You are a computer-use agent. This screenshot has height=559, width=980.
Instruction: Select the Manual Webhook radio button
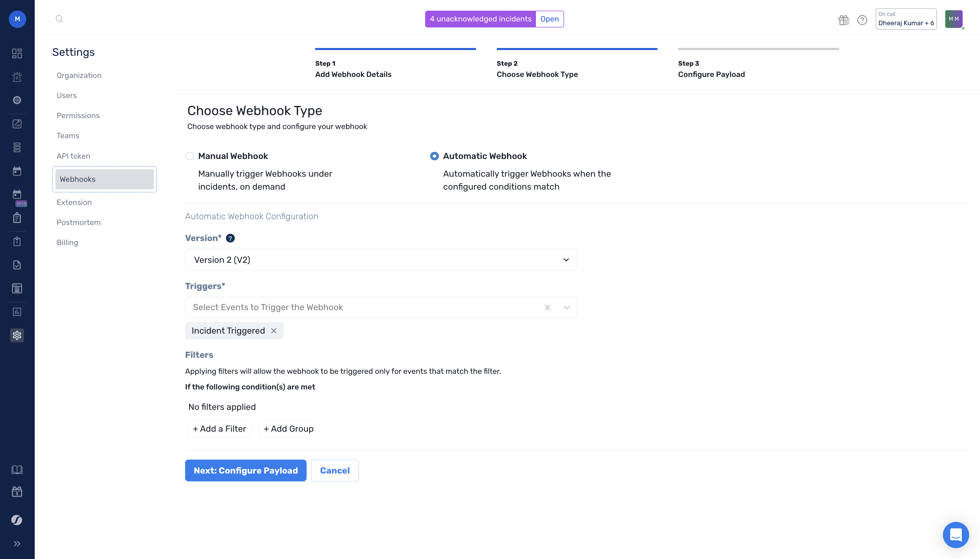(x=190, y=156)
